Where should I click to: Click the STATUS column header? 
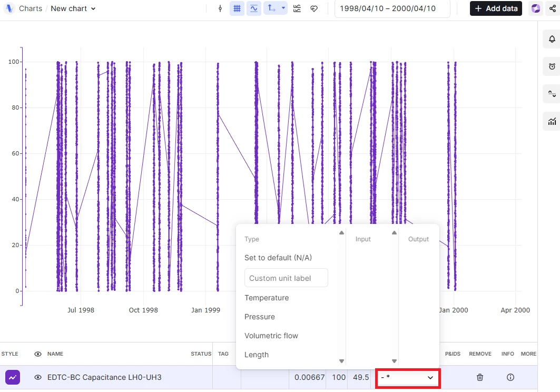[x=201, y=354]
